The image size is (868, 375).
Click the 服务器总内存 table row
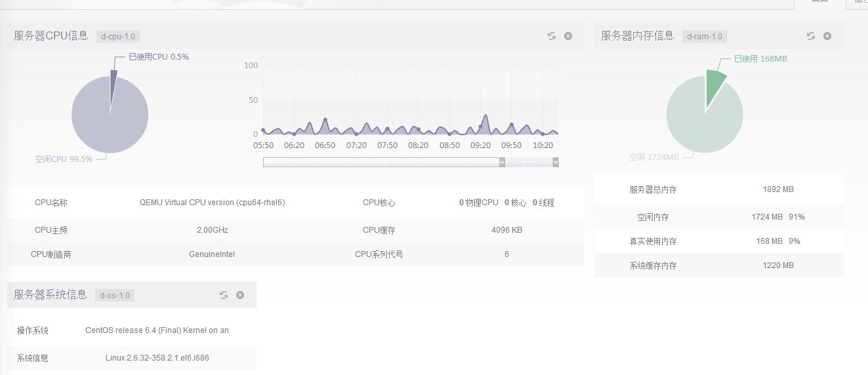point(718,189)
